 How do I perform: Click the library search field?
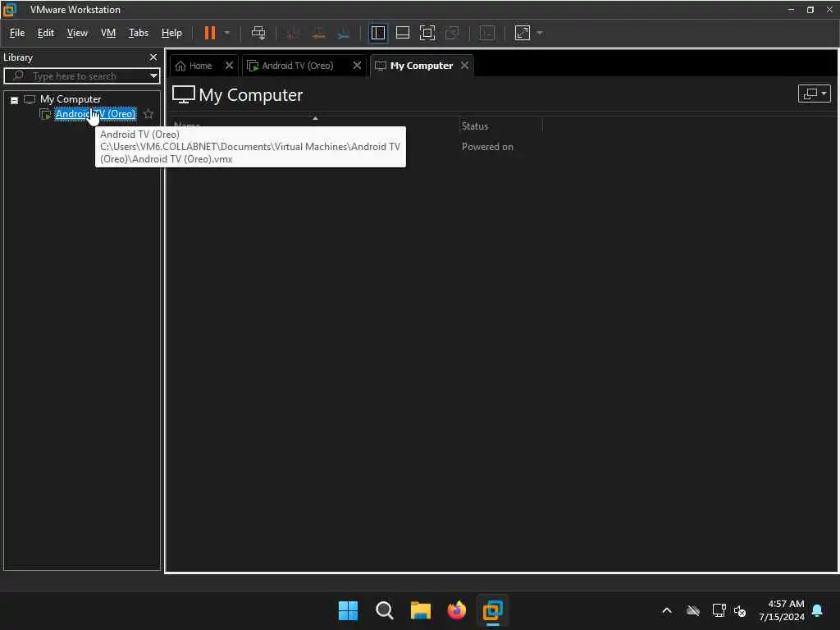(x=80, y=76)
